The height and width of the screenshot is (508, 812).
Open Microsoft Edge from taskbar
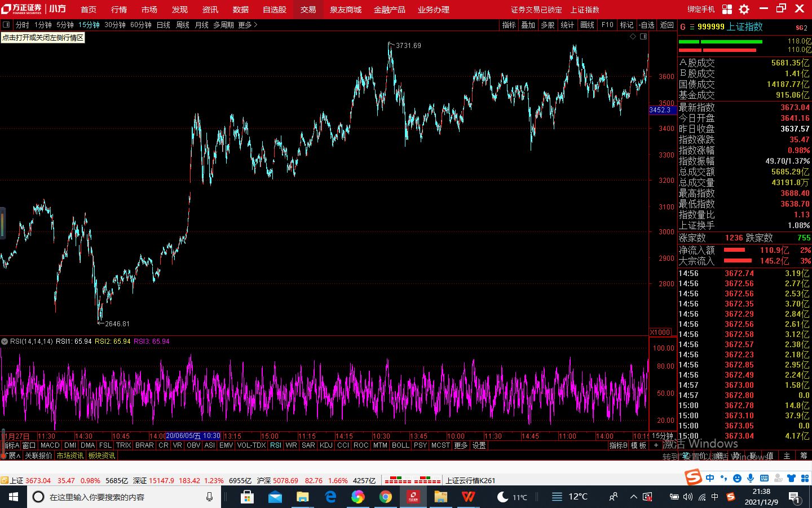pyautogui.click(x=330, y=497)
